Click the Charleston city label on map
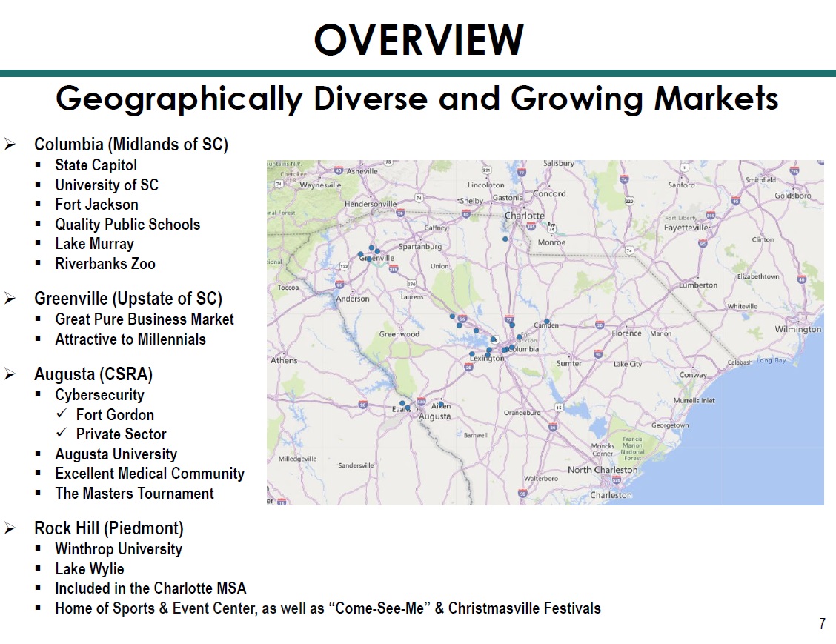The height and width of the screenshot is (644, 836). (x=611, y=494)
